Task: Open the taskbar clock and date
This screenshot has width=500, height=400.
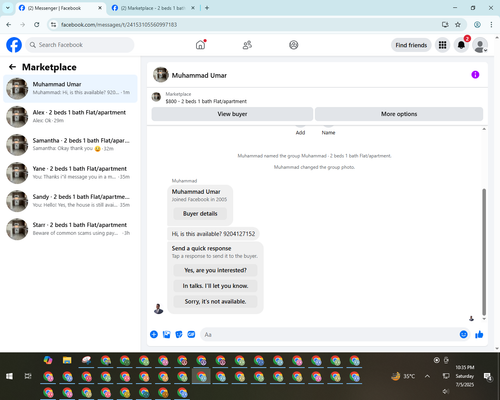Action: pos(465,376)
